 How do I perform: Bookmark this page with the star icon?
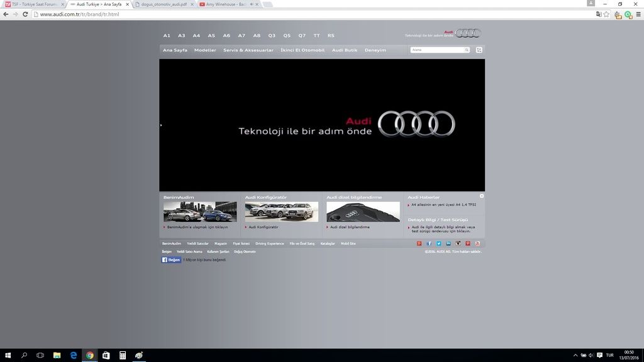(607, 14)
